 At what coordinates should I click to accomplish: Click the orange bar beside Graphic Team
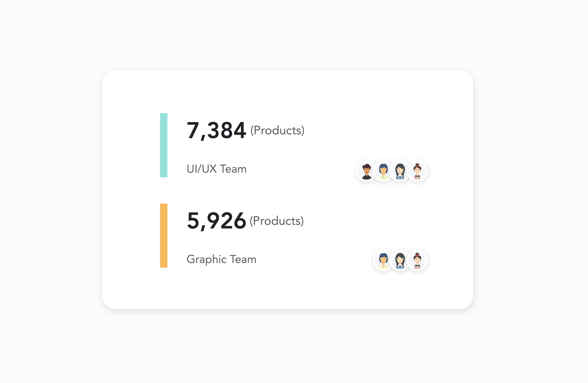pos(164,235)
